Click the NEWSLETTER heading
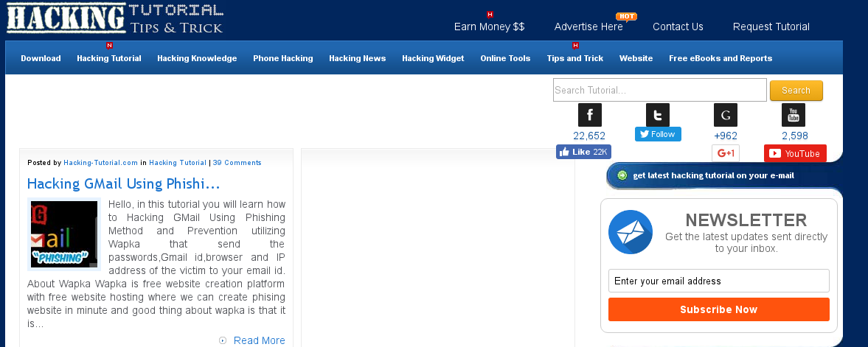The image size is (868, 347). [x=746, y=220]
